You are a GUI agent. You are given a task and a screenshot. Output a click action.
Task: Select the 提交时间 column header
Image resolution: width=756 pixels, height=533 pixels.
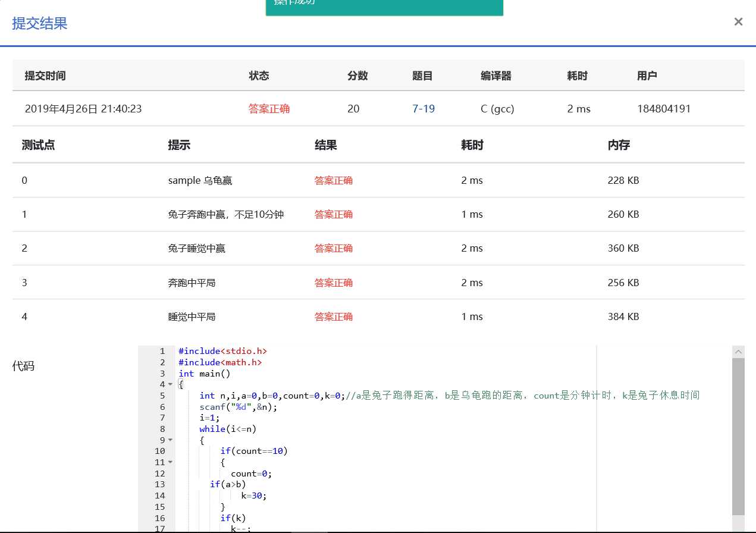[x=45, y=76]
